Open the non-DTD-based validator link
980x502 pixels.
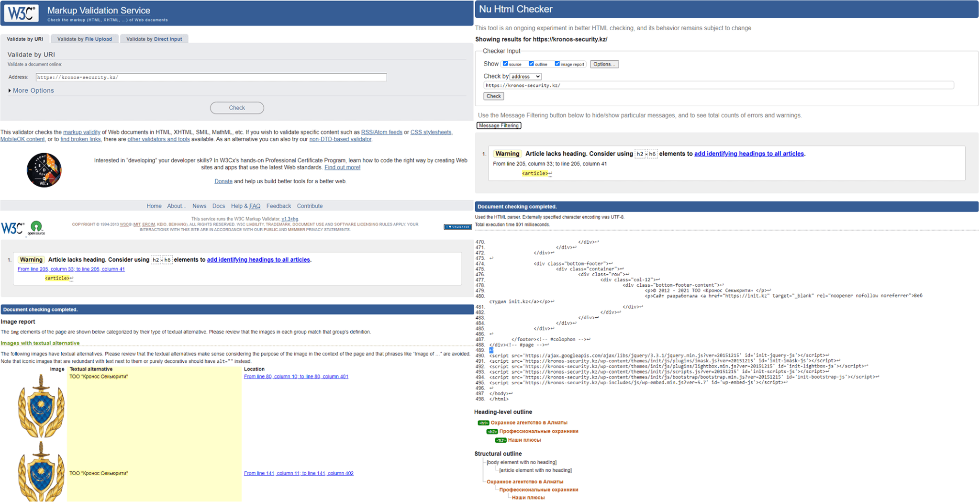(340, 140)
